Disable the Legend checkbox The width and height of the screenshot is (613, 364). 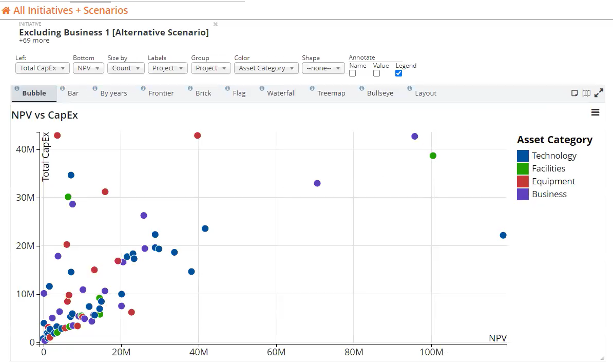pos(398,73)
